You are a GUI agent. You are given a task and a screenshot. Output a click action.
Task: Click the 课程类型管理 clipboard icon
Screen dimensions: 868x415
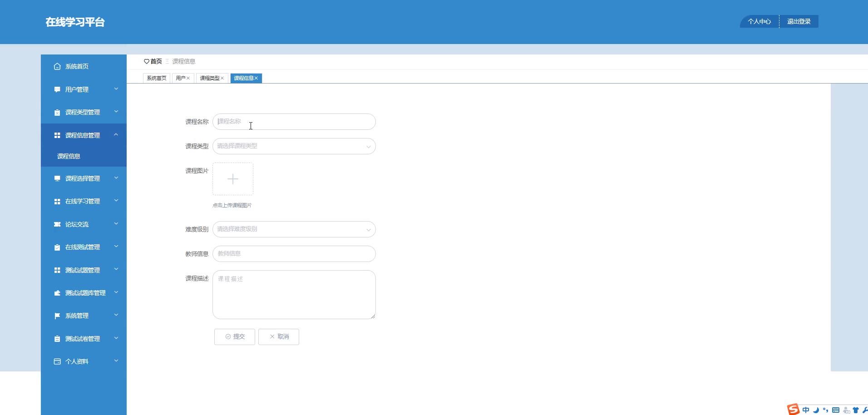pyautogui.click(x=57, y=112)
